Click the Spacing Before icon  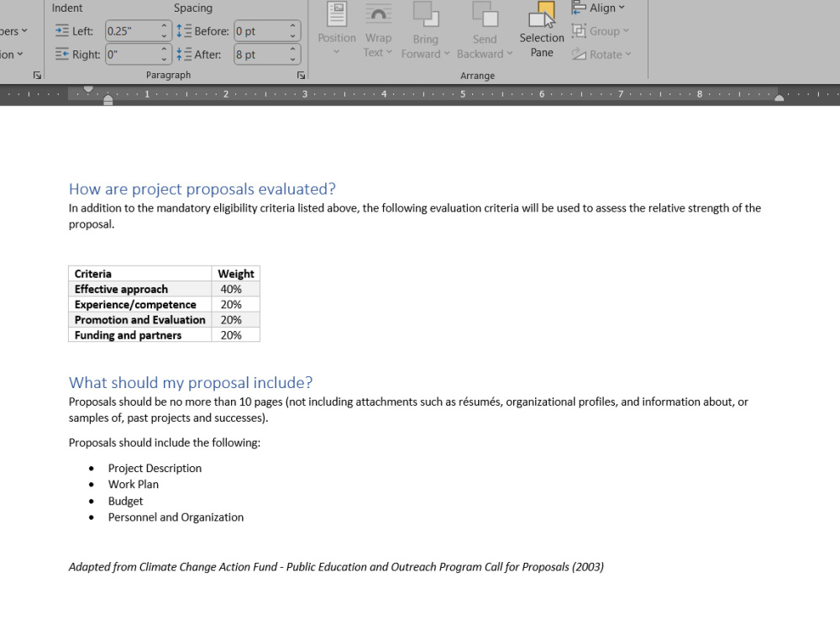pyautogui.click(x=185, y=31)
